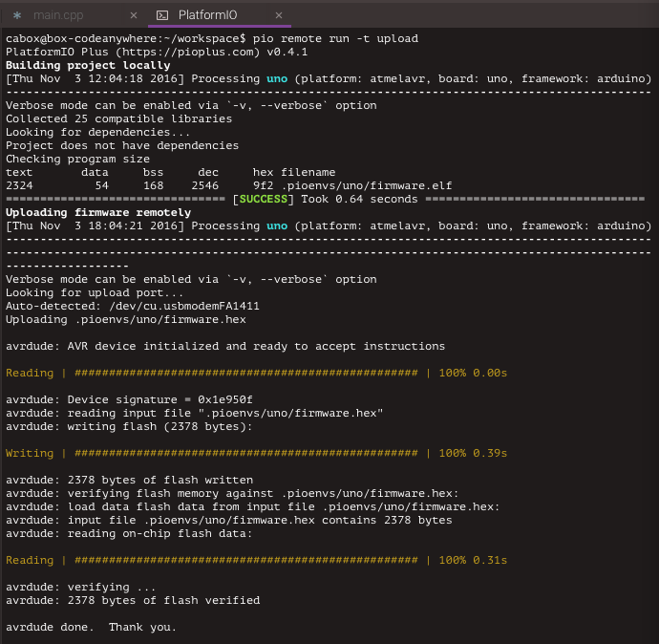
Task: Click 'Collected 25 compatible libraries' line
Action: 119,119
